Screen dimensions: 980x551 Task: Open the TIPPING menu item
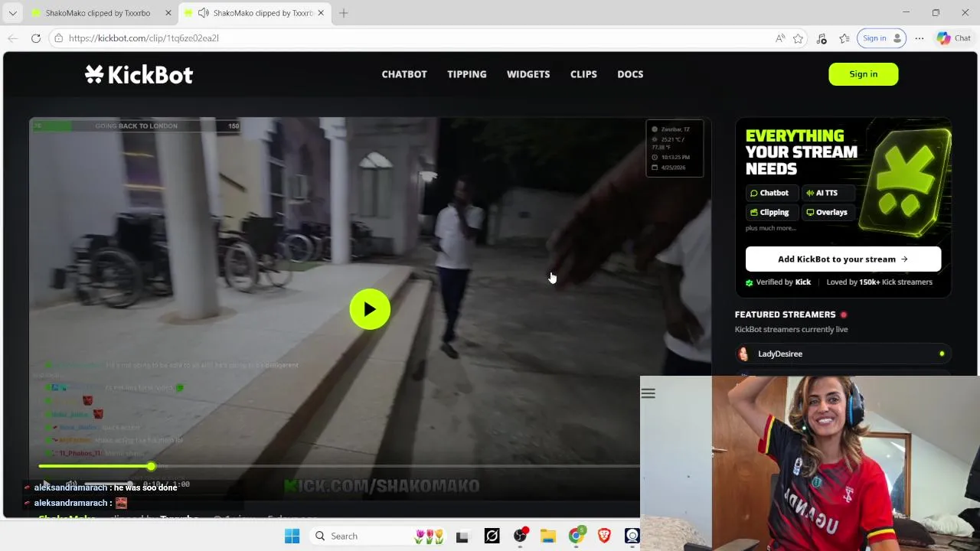point(467,74)
